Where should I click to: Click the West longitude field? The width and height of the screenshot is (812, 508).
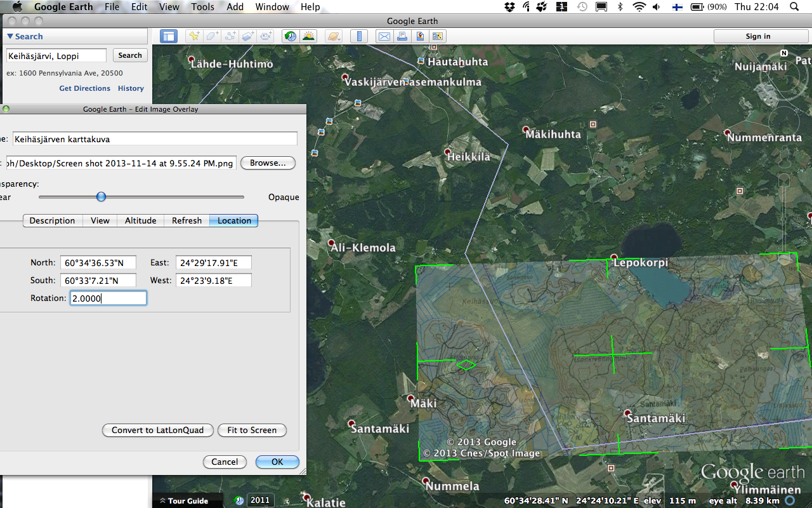click(214, 281)
